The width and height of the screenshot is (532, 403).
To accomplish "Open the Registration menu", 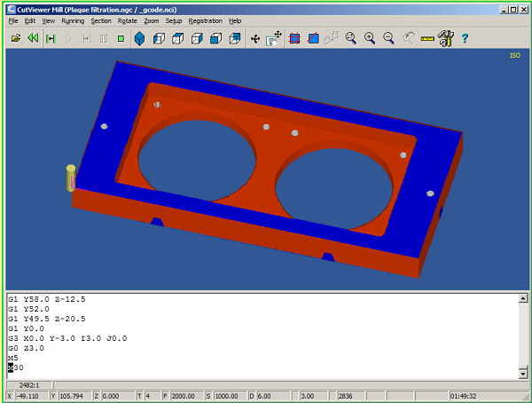I will [206, 21].
